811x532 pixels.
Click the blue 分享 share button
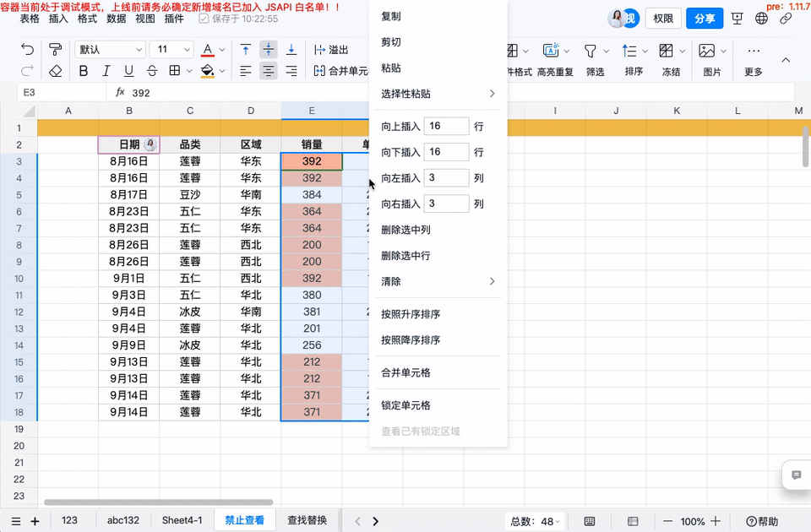[704, 18]
